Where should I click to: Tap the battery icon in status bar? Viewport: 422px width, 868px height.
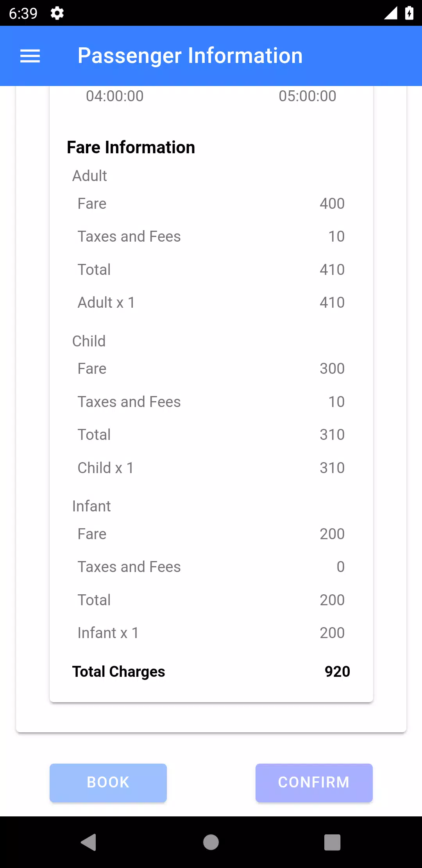click(x=409, y=13)
